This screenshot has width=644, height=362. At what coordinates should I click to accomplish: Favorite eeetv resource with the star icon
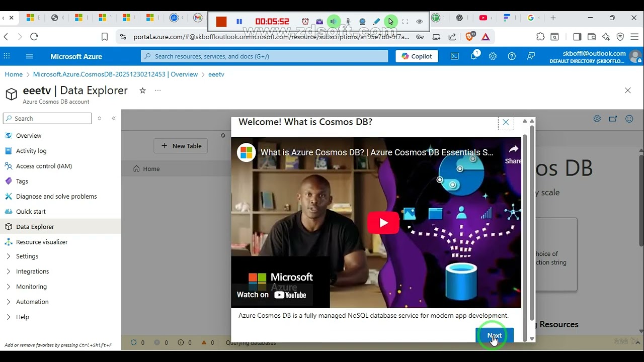pos(142,90)
